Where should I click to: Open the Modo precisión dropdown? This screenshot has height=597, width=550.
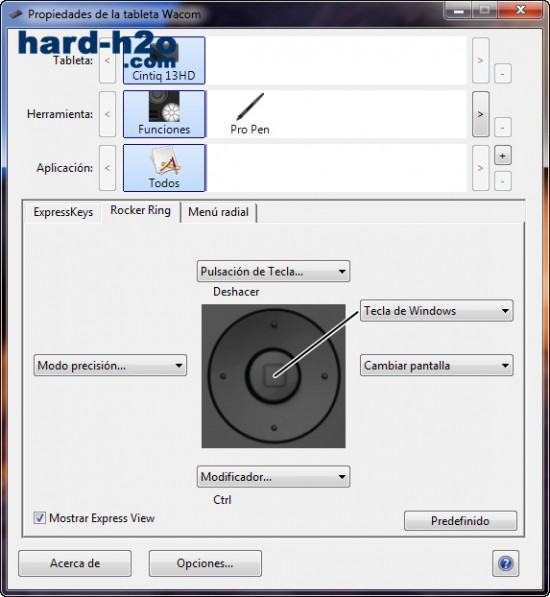tap(110, 366)
